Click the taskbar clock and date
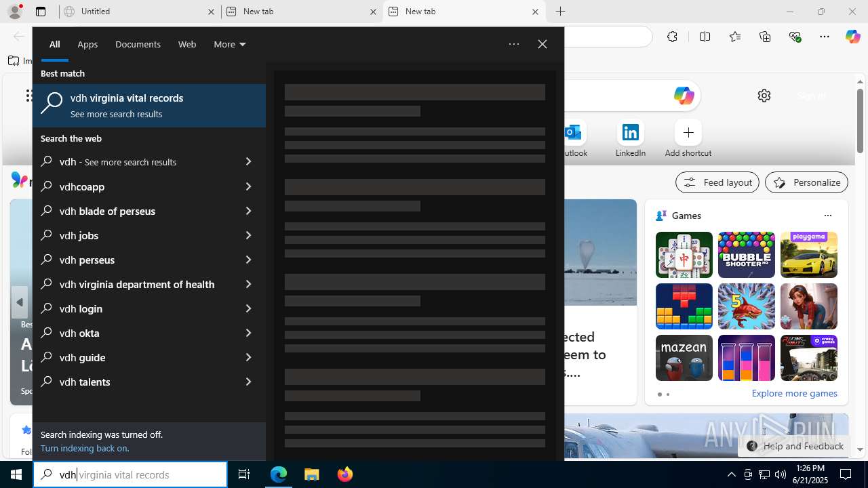 (x=810, y=474)
